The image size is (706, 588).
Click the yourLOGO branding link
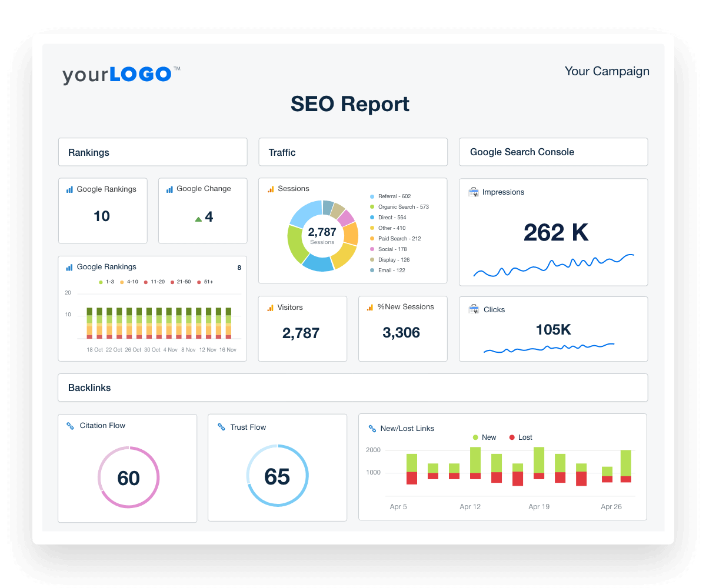(116, 73)
